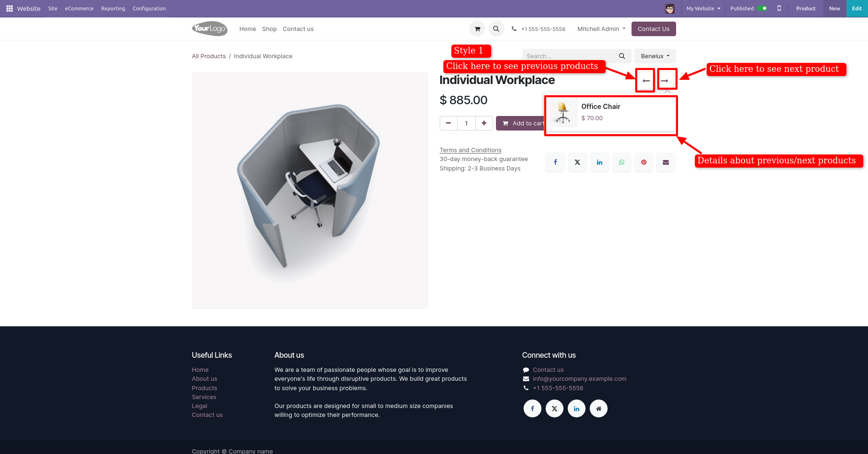Share product on X (Twitter)
This screenshot has width=868, height=454.
click(x=577, y=162)
